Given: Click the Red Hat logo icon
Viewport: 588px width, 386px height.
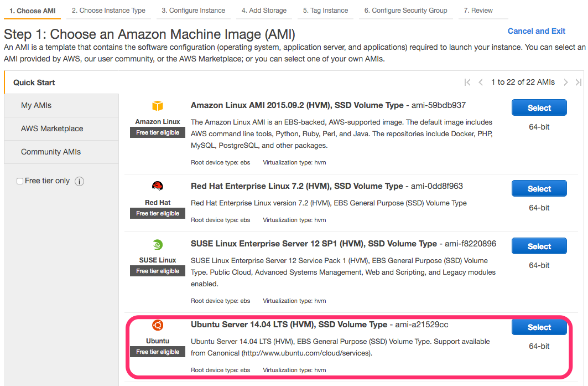Looking at the screenshot, I should pyautogui.click(x=158, y=186).
